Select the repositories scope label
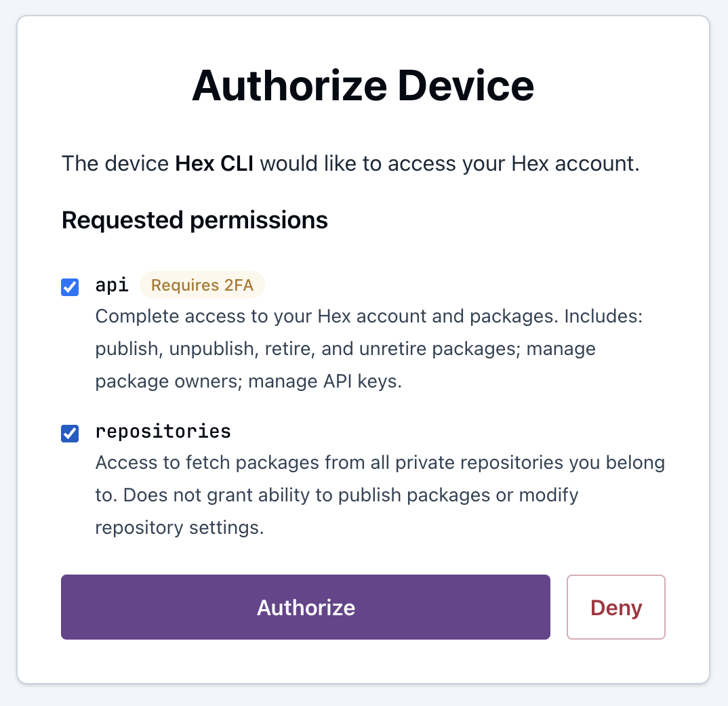728x706 pixels. 163,432
